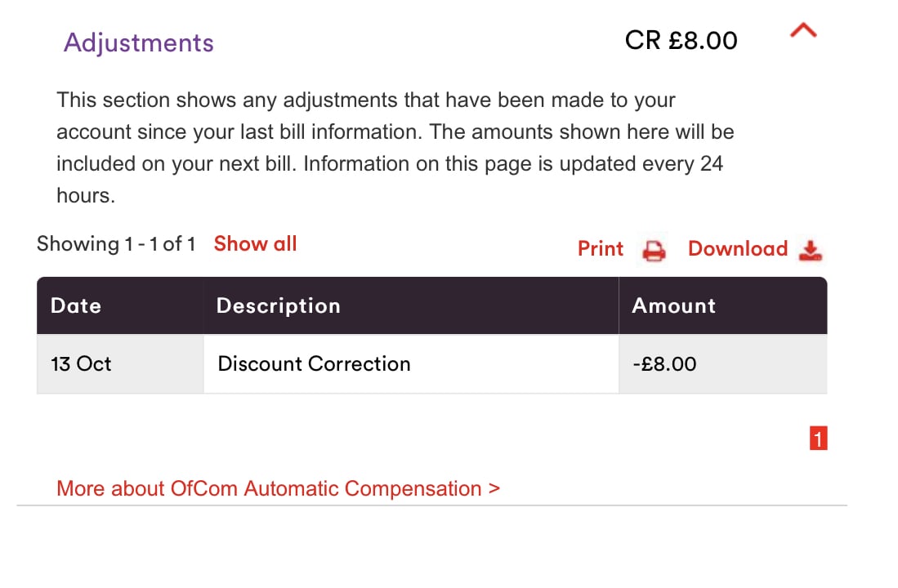Viewport: 898px width, 588px height.
Task: Click the download tray icon
Action: click(x=811, y=251)
